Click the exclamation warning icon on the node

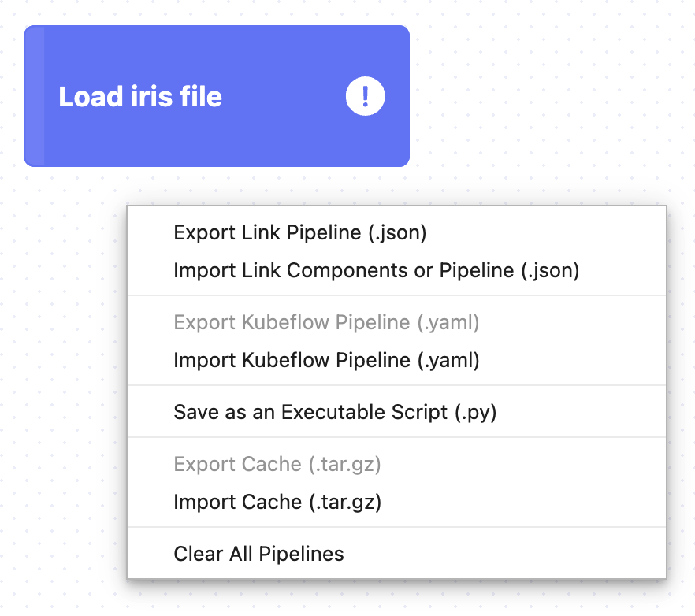(x=365, y=97)
